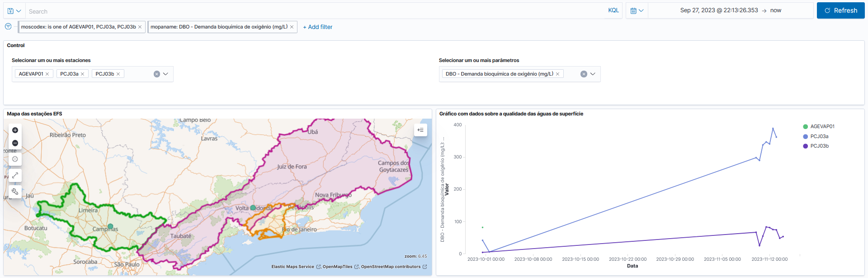Viewport: 868px width, 278px height.
Task: Expand the parameters selection dropdown
Action: 593,74
